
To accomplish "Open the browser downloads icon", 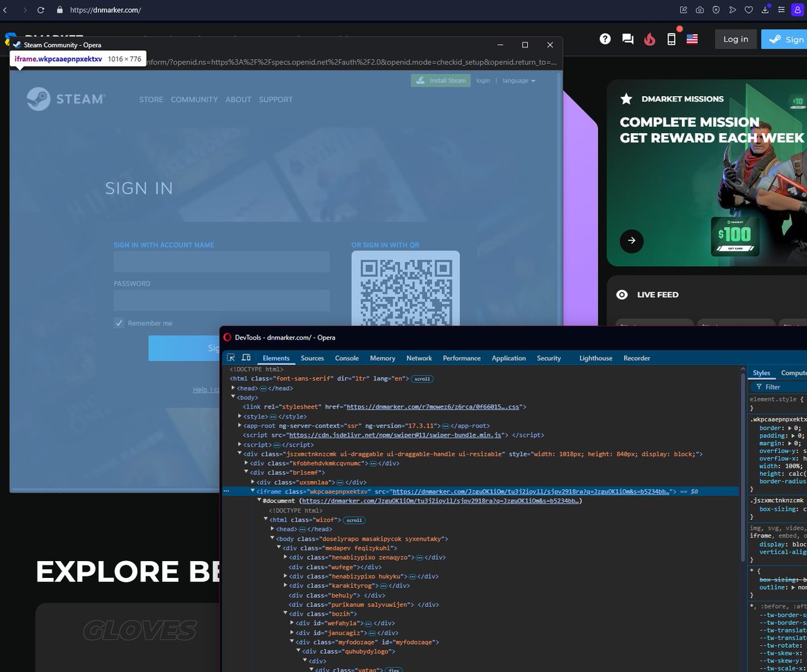I will coord(765,9).
